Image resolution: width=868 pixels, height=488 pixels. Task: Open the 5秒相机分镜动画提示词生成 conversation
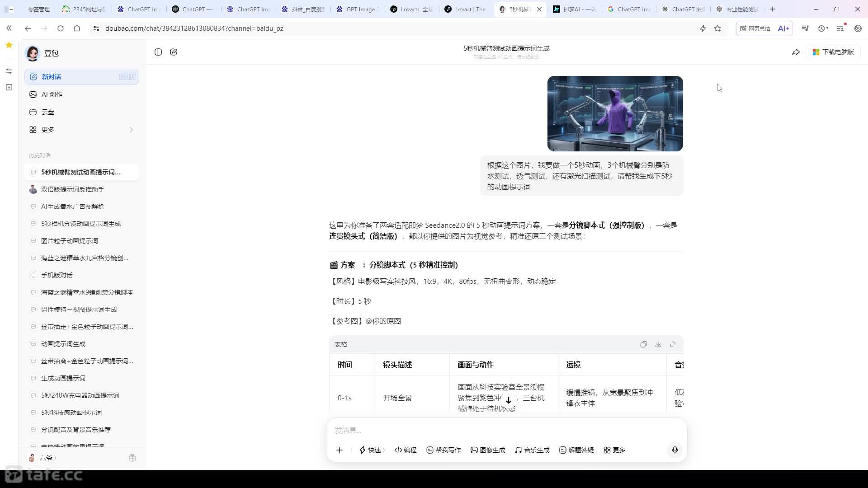[82, 224]
